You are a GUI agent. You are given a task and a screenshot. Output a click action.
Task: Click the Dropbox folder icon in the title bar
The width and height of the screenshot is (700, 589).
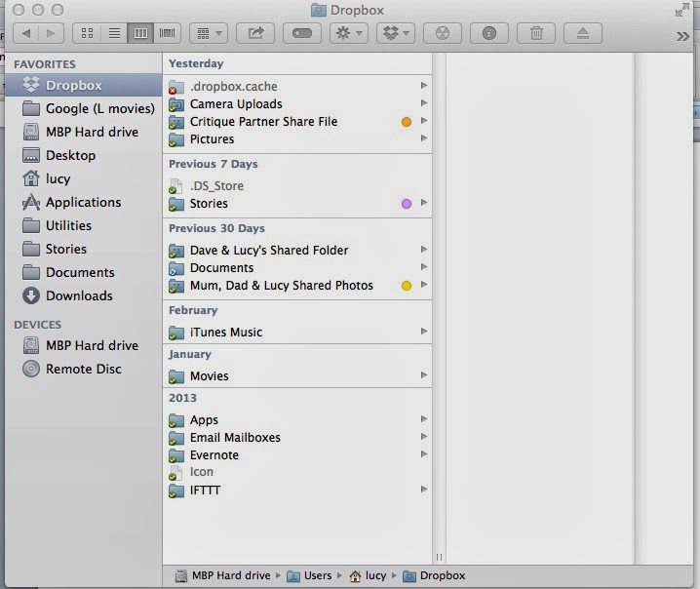tap(318, 11)
